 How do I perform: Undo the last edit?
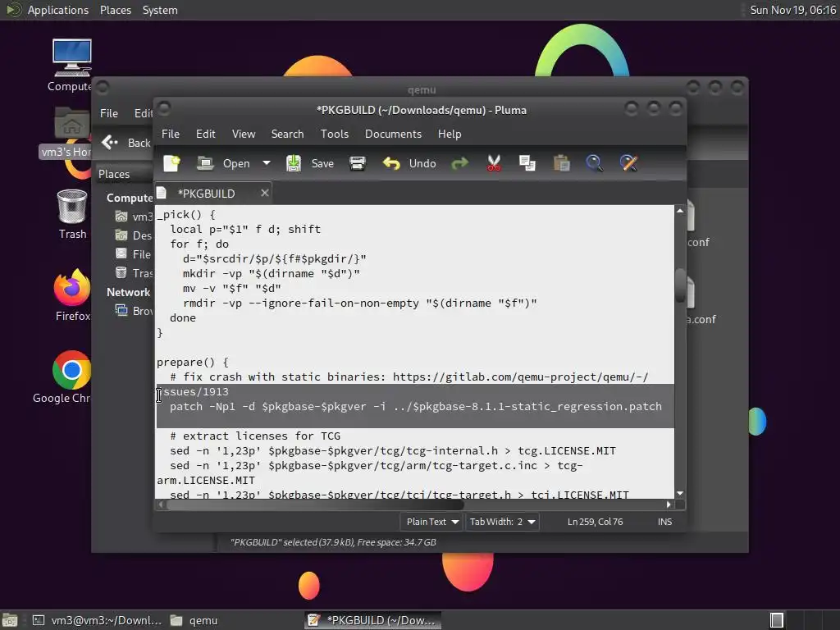point(409,163)
